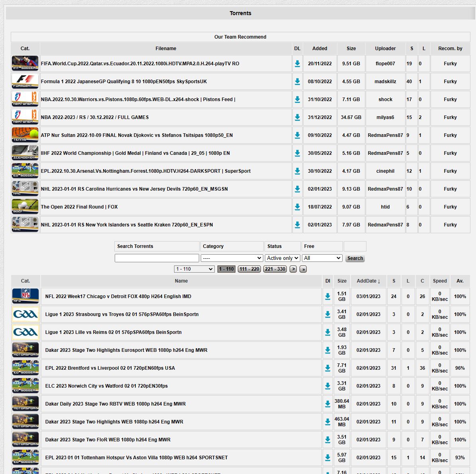This screenshot has height=474, width=476.
Task: Download the FIFA World Cup Qatar vs Ecuador torrent
Action: (297, 64)
